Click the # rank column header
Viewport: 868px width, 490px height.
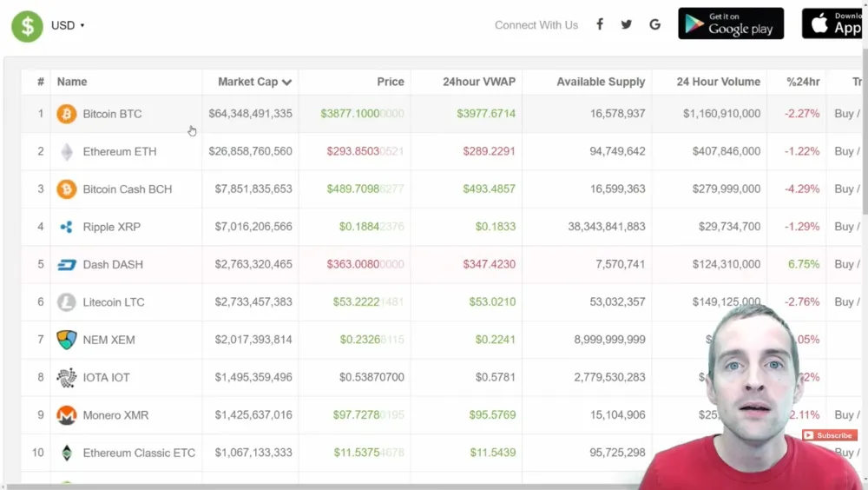(41, 82)
